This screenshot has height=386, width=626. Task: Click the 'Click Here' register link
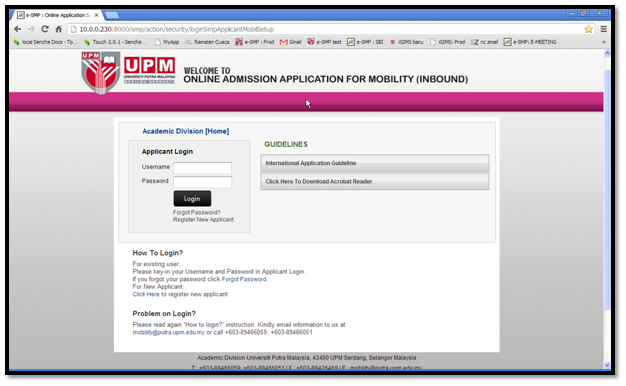tap(146, 294)
